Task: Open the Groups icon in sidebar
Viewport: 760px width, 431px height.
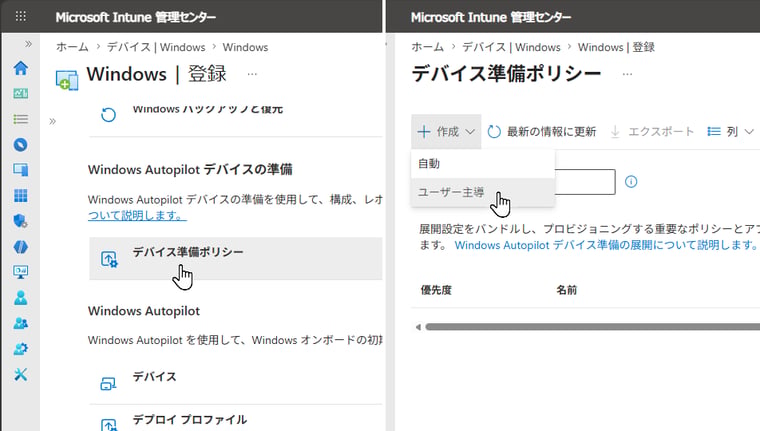Action: tap(20, 323)
